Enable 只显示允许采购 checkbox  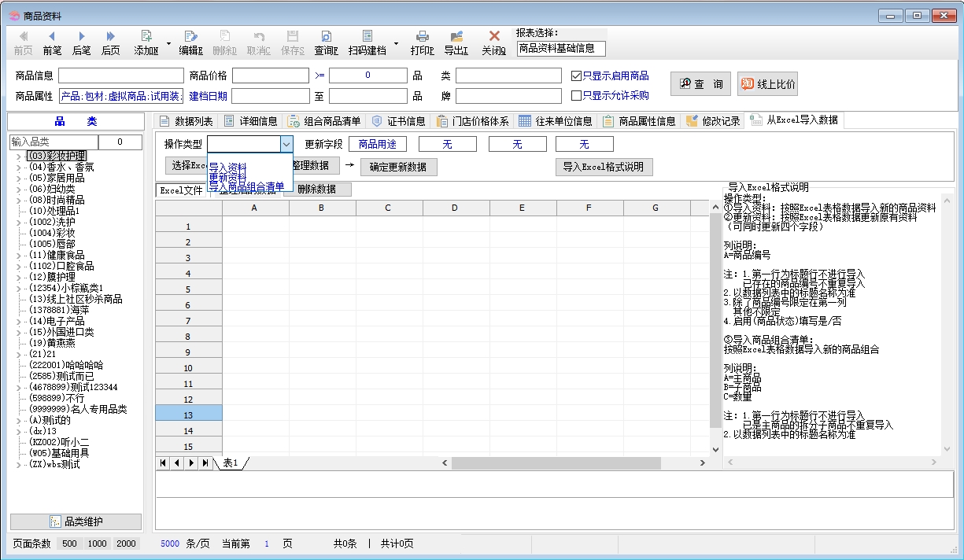pos(576,96)
